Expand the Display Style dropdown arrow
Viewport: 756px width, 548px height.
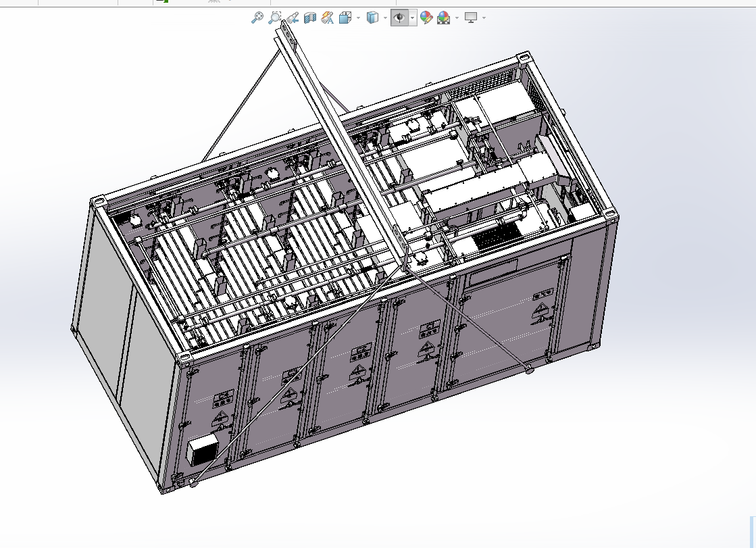pos(385,18)
